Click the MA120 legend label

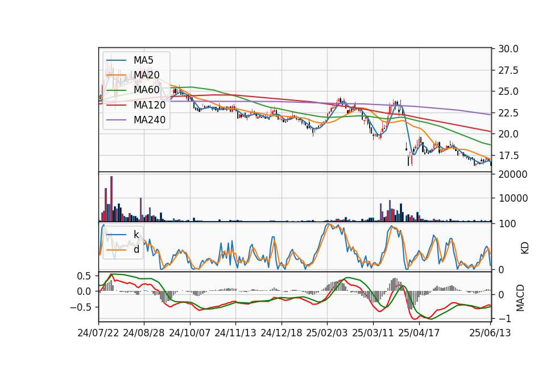point(150,105)
